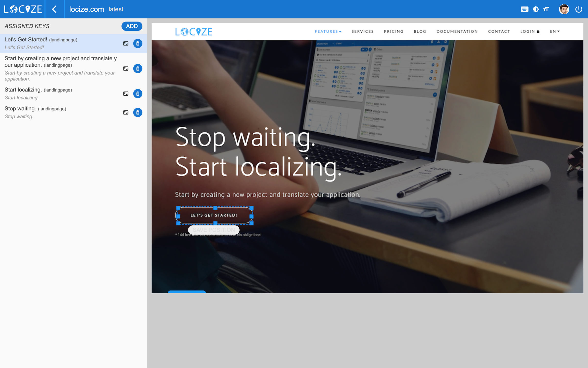Set position for "Let's Get Started!" key

point(126,43)
